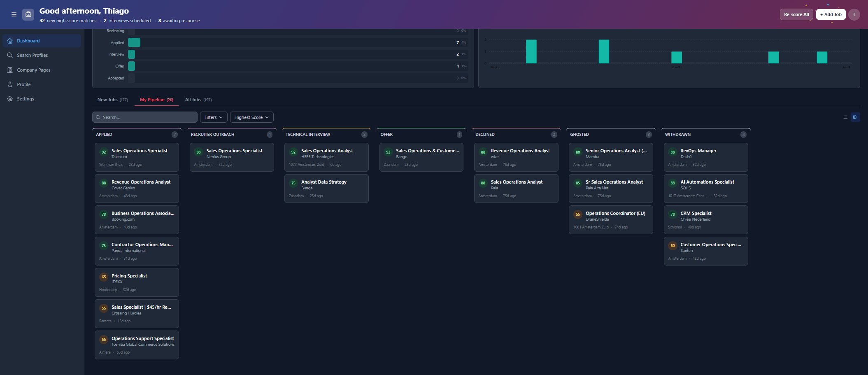Click the Reviewing funnel row label
Viewport: 868px width, 375px height.
coord(115,31)
